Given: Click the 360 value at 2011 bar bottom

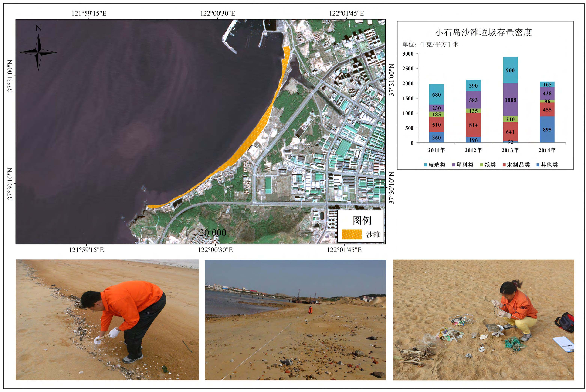Looking at the screenshot, I should click(x=437, y=138).
